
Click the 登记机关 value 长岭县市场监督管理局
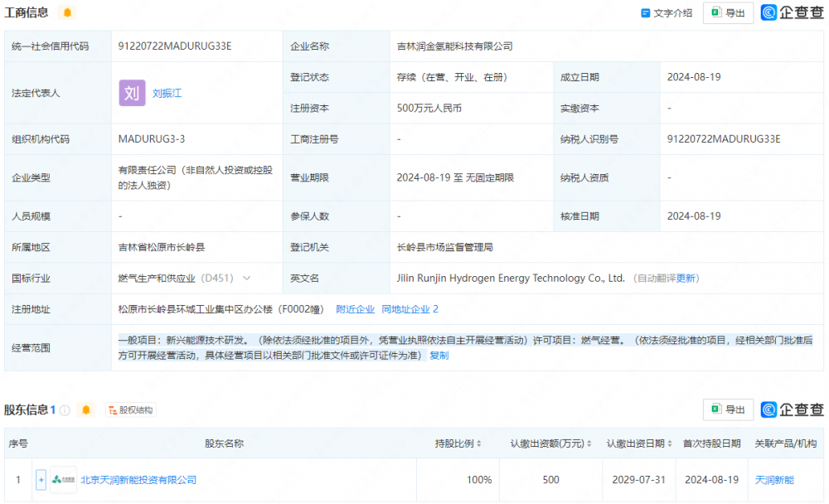click(444, 248)
